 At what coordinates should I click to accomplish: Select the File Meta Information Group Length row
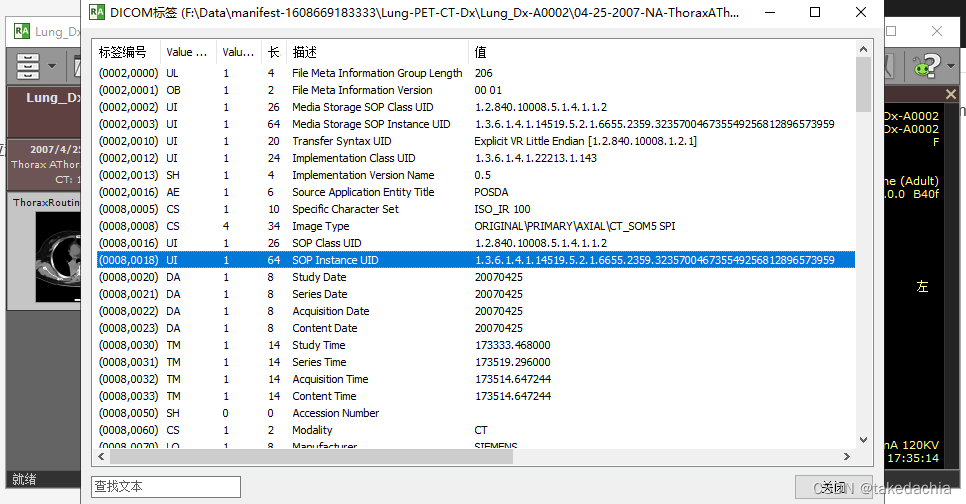pos(476,73)
